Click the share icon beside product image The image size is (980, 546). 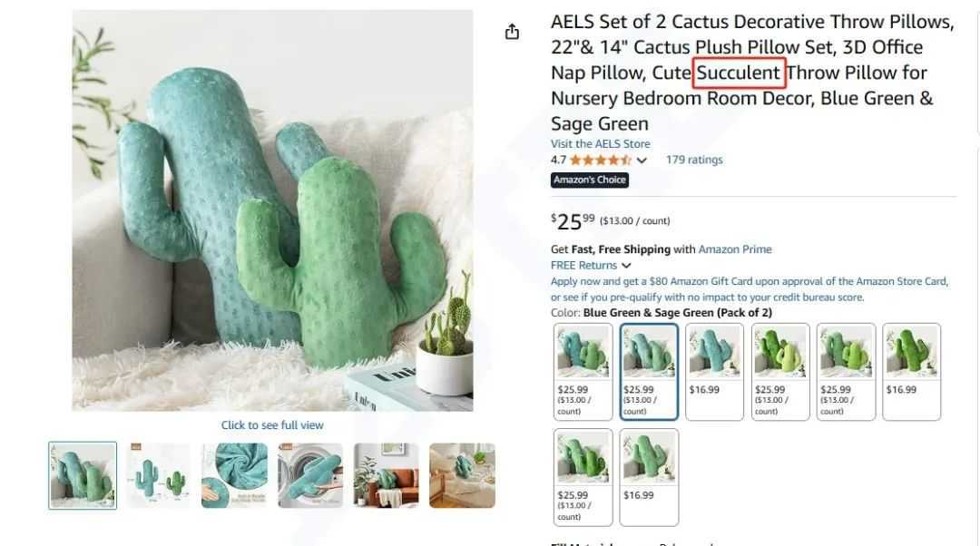[x=512, y=31]
